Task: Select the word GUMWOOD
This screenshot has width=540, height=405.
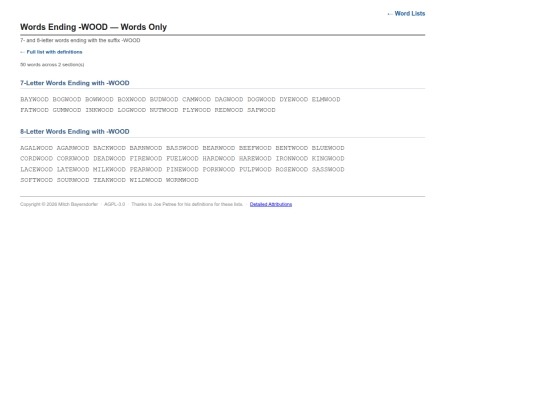Action: 67,110
